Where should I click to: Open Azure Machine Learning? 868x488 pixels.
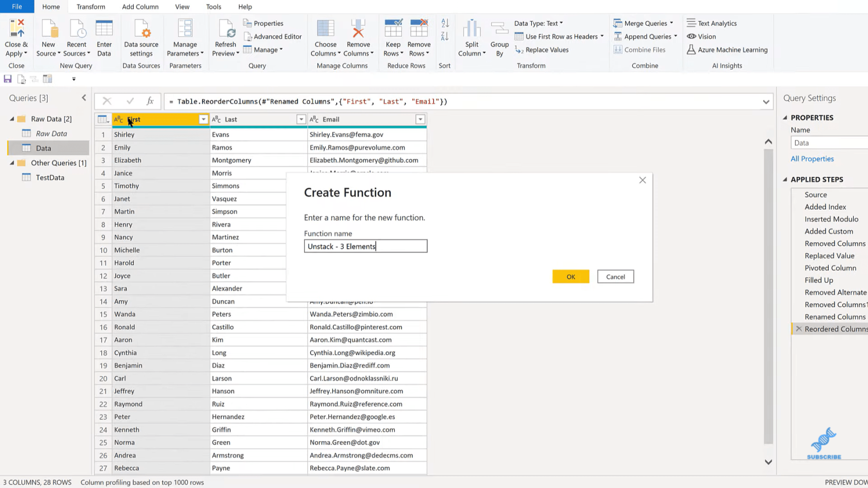pyautogui.click(x=727, y=50)
